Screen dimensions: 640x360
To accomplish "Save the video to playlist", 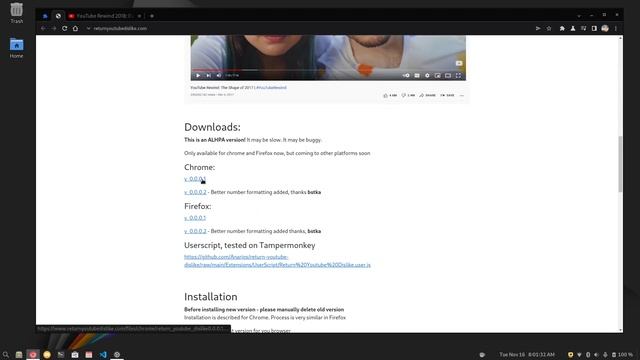I will click(x=447, y=95).
